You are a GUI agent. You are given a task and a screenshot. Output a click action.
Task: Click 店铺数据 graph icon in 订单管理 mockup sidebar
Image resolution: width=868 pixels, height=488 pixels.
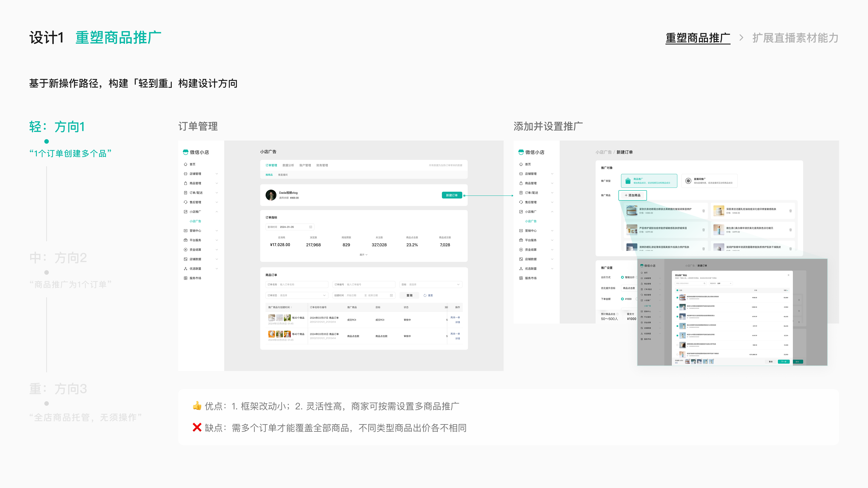[x=185, y=259]
